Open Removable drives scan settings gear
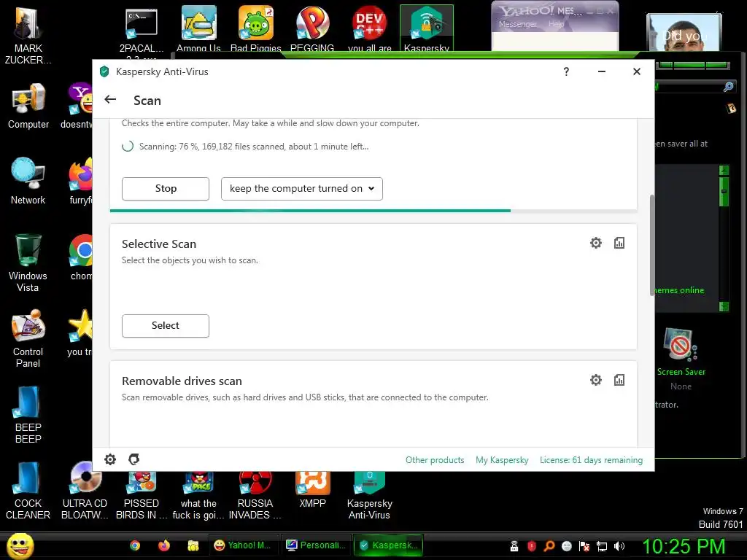This screenshot has width=747, height=560. pos(595,380)
